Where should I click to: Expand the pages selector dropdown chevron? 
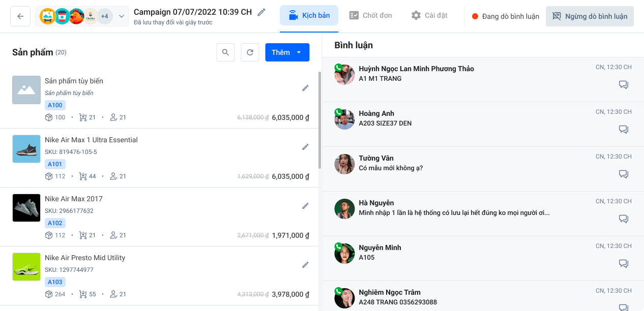coord(122,16)
